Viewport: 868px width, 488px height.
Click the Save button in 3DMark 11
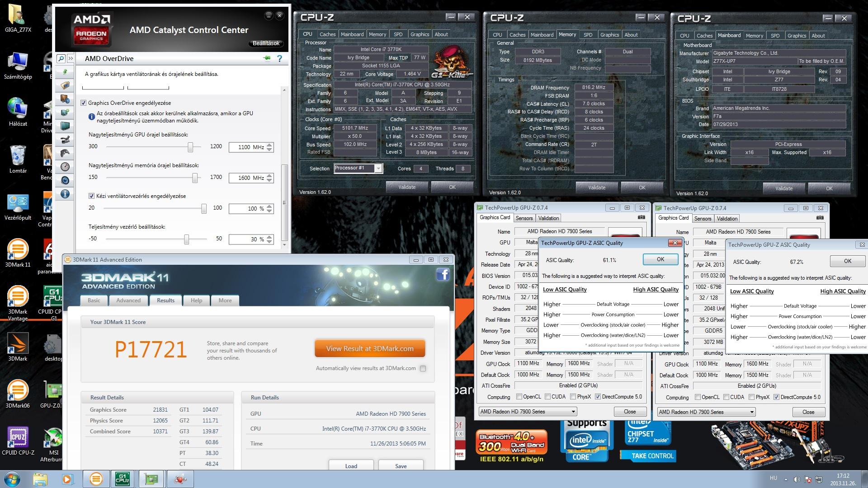(401, 466)
